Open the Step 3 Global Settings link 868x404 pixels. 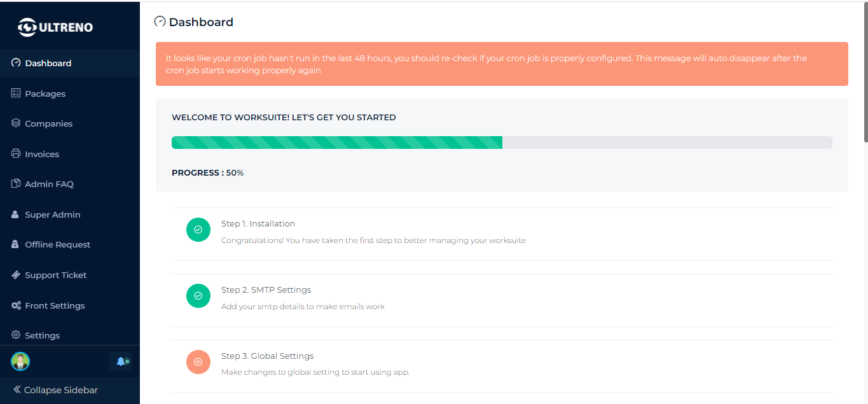point(267,356)
